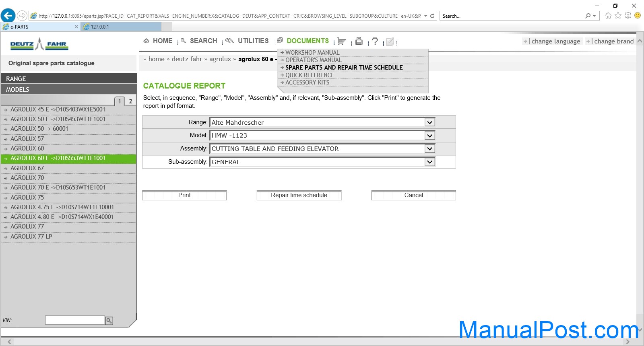Click the edit note icon
The image size is (644, 346).
coord(390,41)
